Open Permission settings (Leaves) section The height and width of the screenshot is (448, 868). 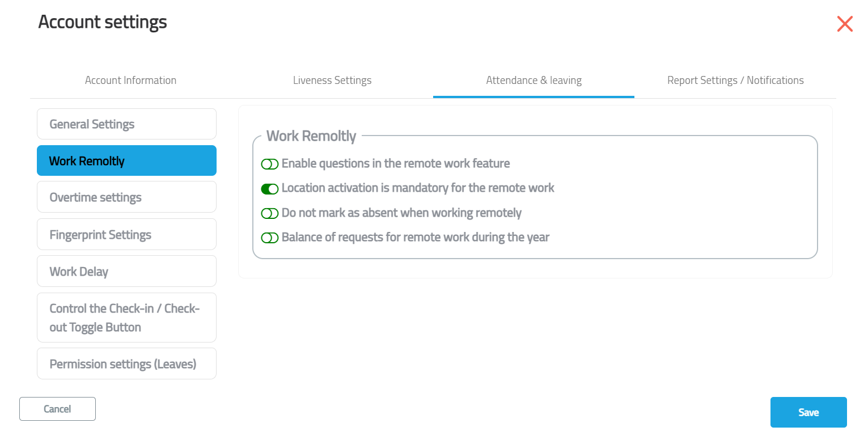(x=126, y=364)
